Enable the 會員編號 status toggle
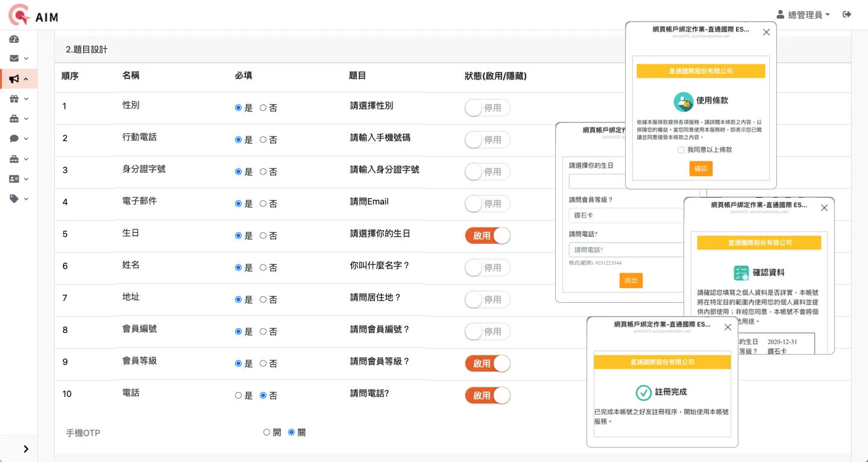868x462 pixels. click(488, 332)
